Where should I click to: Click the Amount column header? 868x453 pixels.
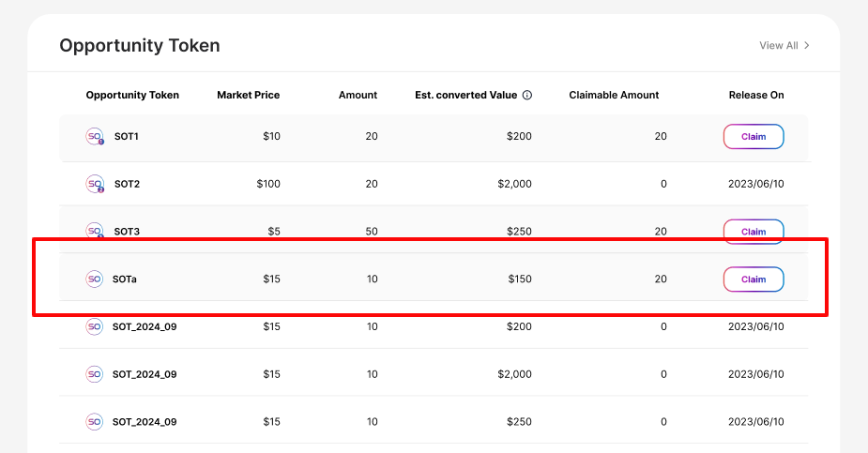point(358,95)
